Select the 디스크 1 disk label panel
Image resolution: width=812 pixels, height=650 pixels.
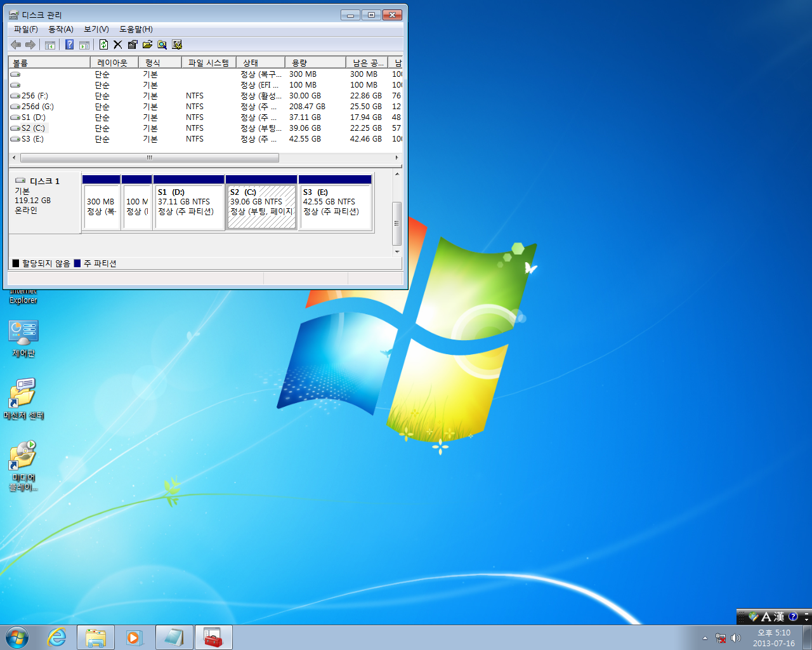pos(44,202)
